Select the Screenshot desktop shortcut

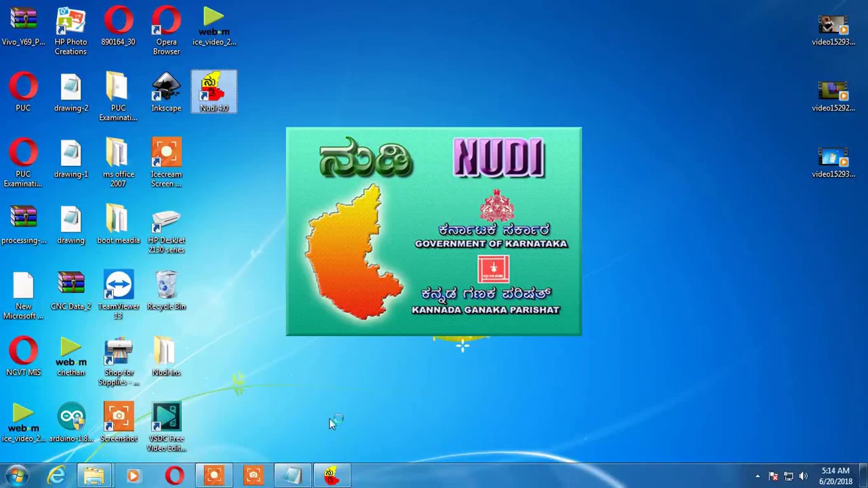[119, 422]
